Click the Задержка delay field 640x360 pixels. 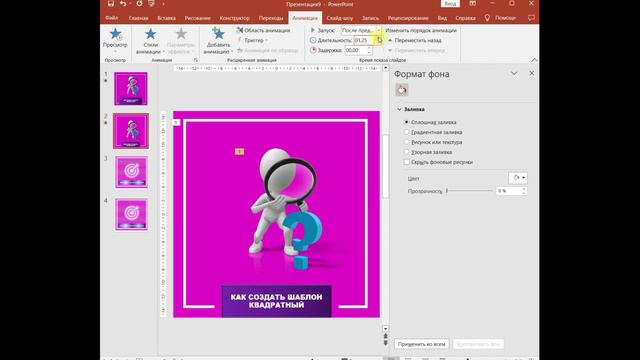coord(356,50)
